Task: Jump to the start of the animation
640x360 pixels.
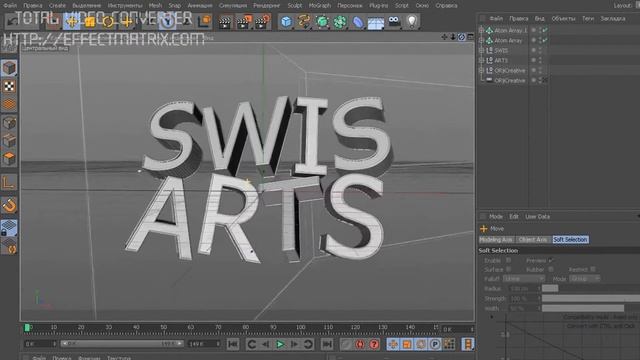Action: click(x=233, y=344)
